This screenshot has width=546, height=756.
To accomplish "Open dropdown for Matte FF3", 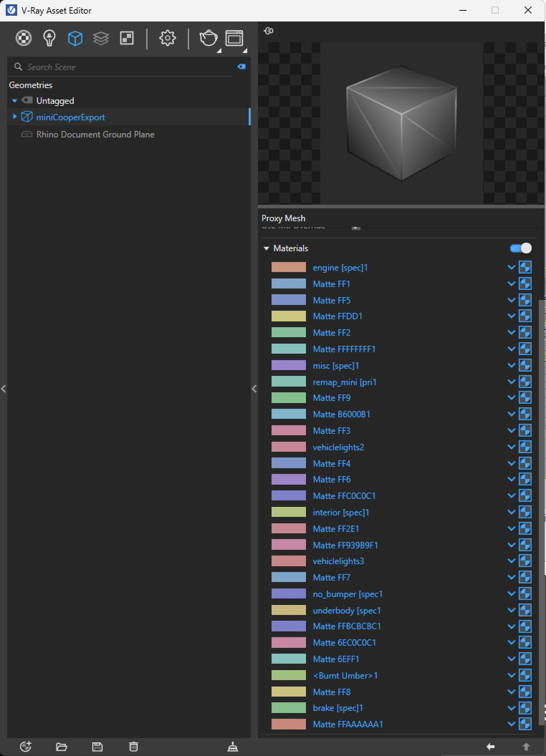I will tap(512, 430).
